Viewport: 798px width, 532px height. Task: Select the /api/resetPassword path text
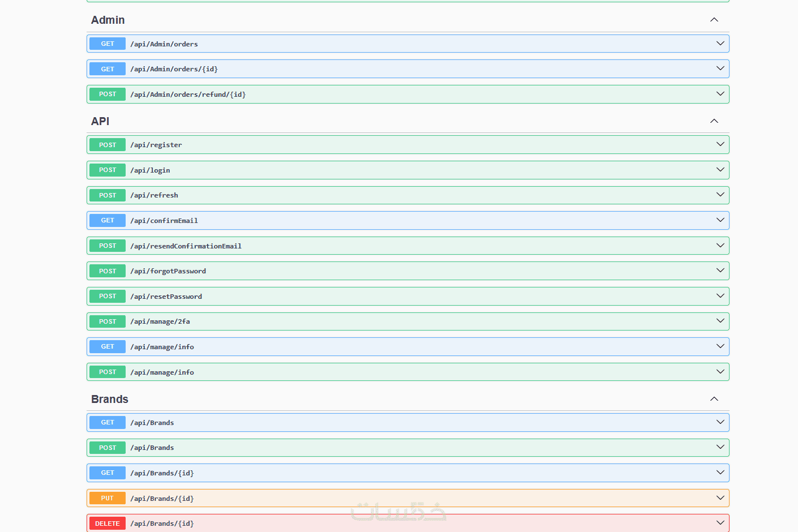166,297
